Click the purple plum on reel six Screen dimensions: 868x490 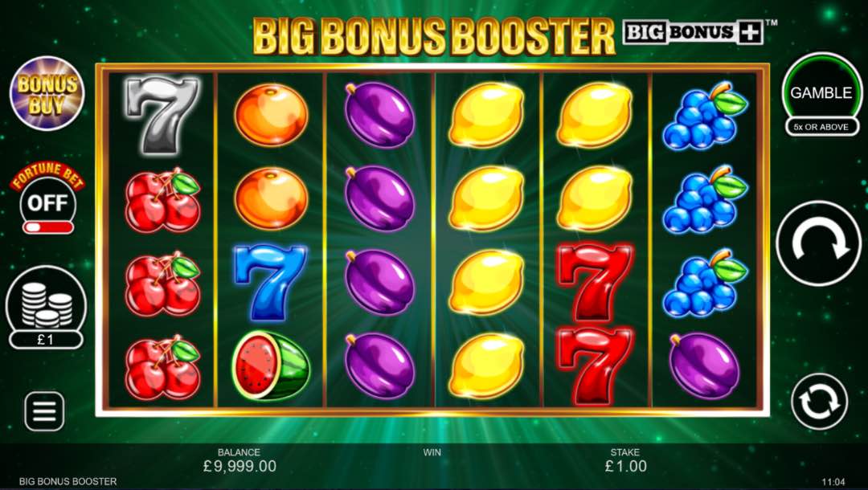[x=704, y=365]
